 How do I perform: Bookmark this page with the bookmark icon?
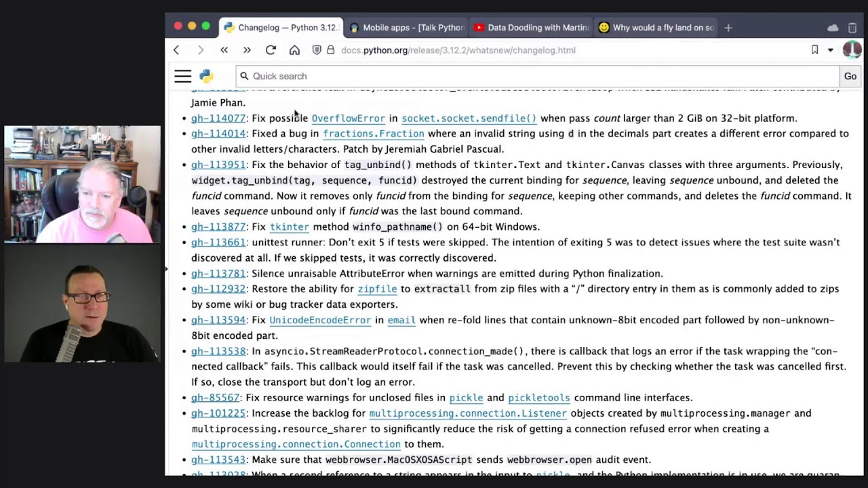[815, 50]
